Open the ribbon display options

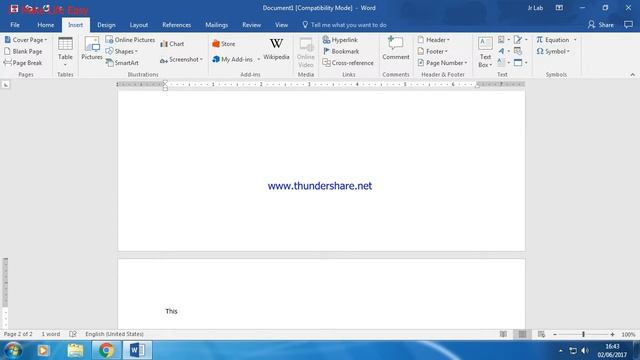point(559,8)
